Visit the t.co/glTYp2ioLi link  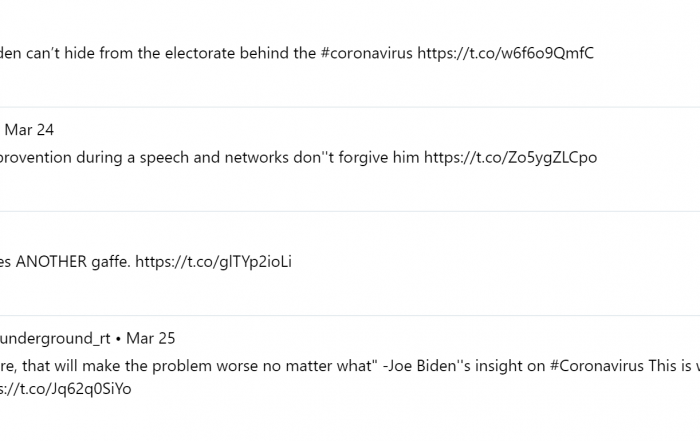click(213, 262)
